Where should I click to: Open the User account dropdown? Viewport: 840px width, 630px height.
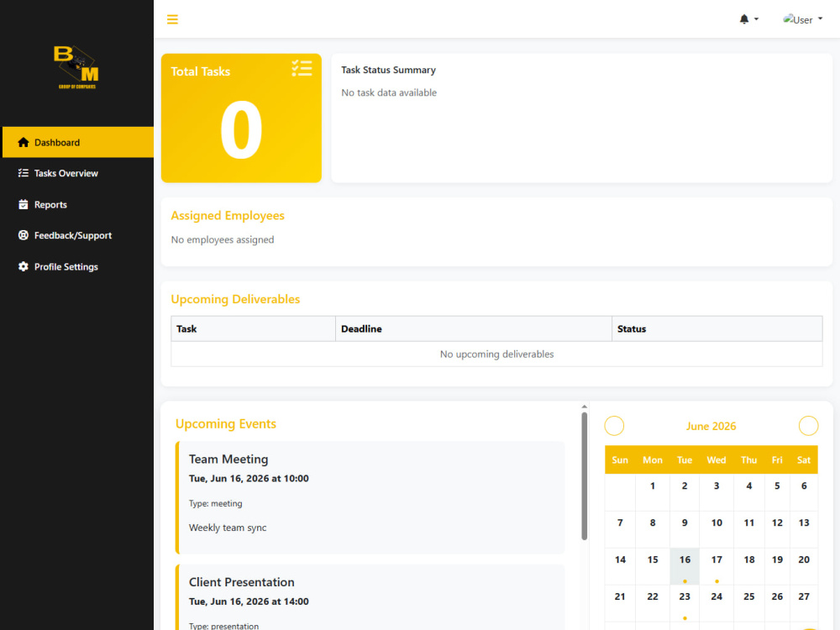pos(802,20)
